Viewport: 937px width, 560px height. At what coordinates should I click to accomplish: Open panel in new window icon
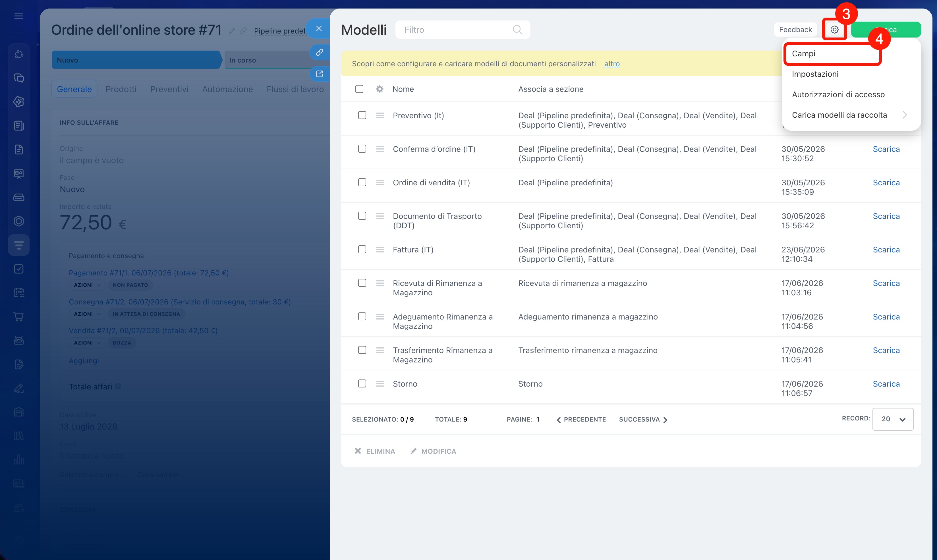coord(320,74)
